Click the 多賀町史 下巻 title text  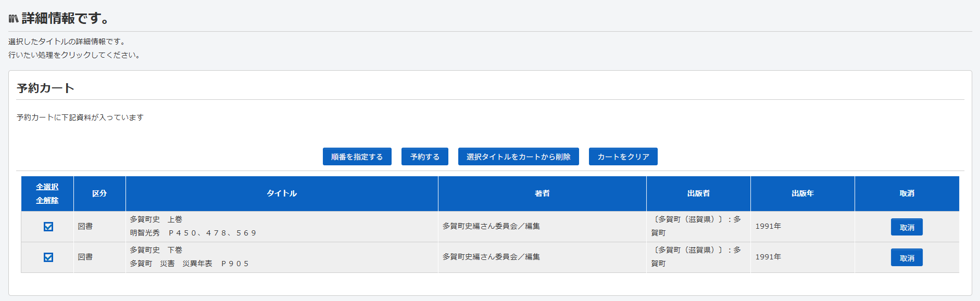[x=156, y=250]
